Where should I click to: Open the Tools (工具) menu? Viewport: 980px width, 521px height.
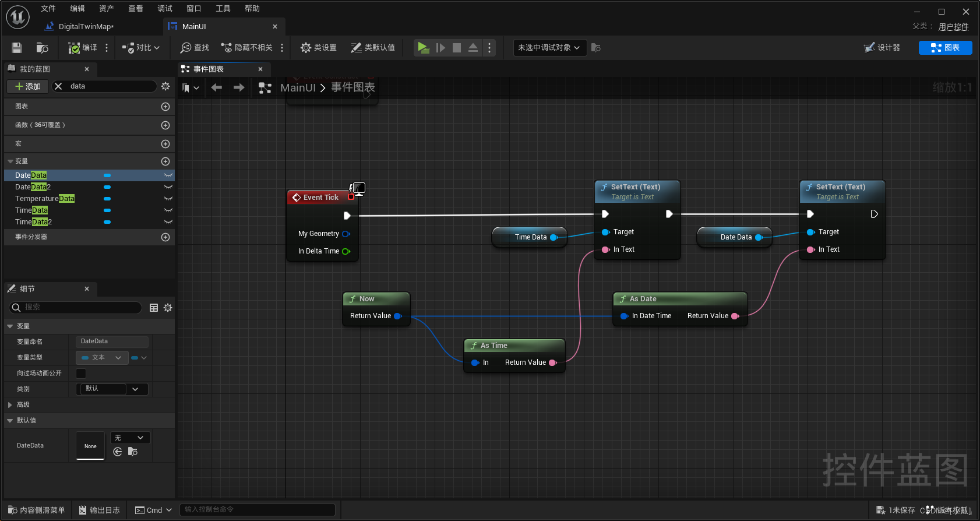(x=223, y=8)
